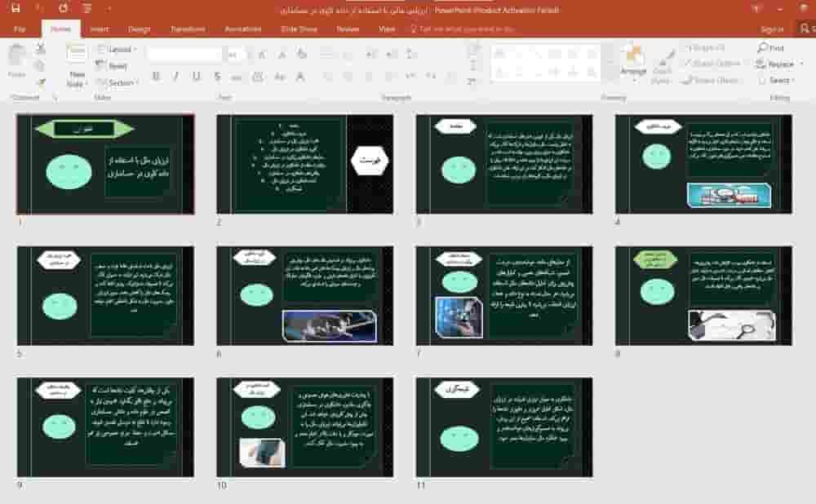Select slide 4 thumbnail

point(703,165)
